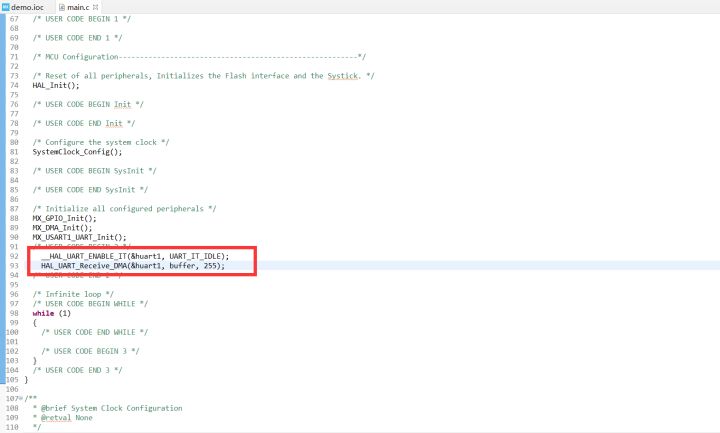Close the main.c tab with its X icon
Screen dimensions: 720x433
pyautogui.click(x=96, y=7)
